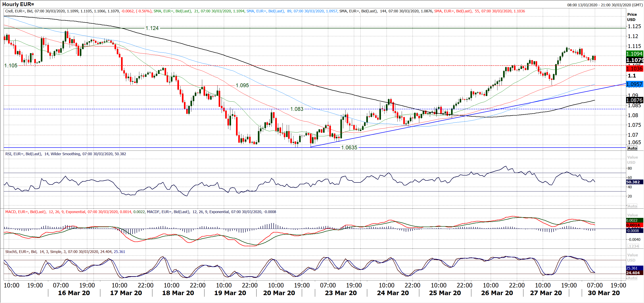Click the -0.0008 MACDF value tag
This screenshot has height=303, width=644.
click(634, 230)
